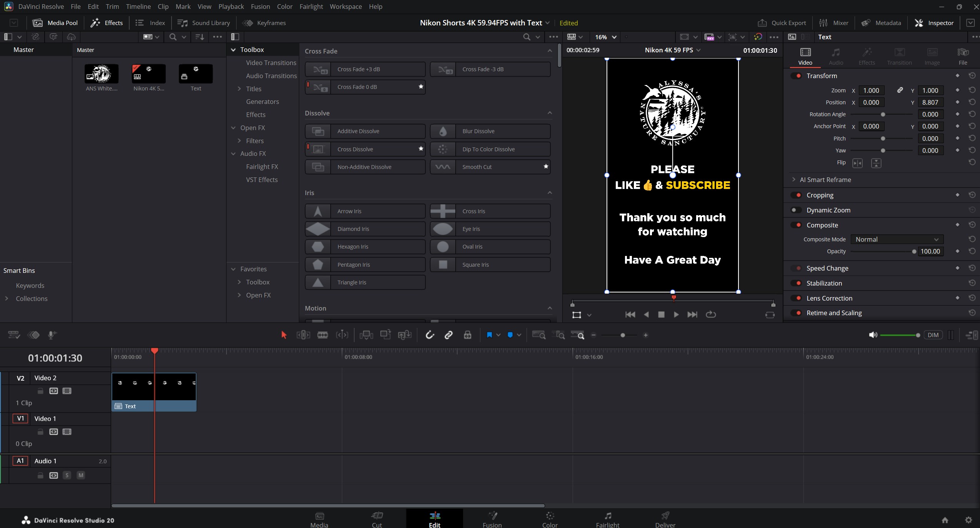Open the File tab in Inspector
Image resolution: width=980 pixels, height=528 pixels.
coord(963,56)
